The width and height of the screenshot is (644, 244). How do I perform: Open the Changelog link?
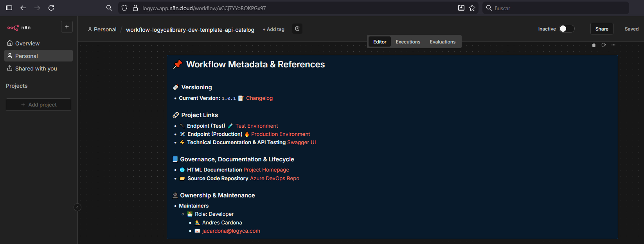point(259,98)
